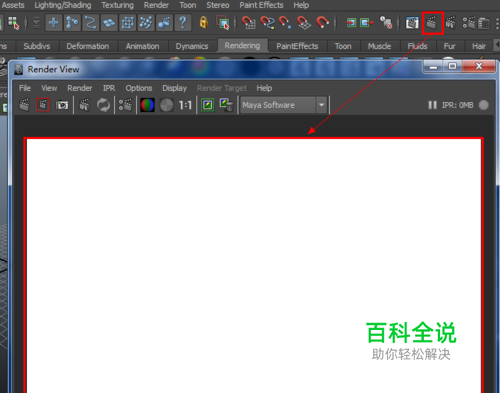The image size is (500, 393).
Task: Switch to the Subdivs shelf tab
Action: pyautogui.click(x=37, y=46)
